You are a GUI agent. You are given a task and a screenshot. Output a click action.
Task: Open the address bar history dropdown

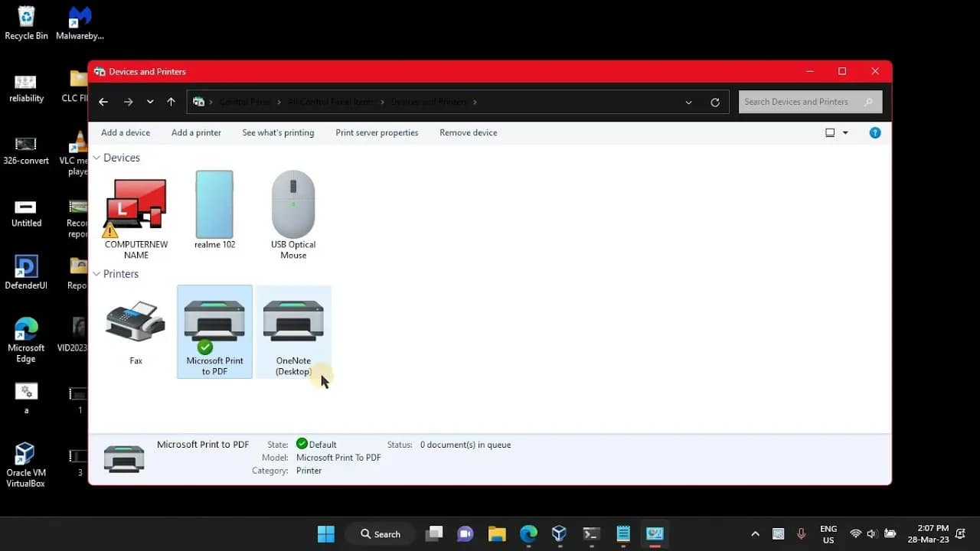(688, 101)
